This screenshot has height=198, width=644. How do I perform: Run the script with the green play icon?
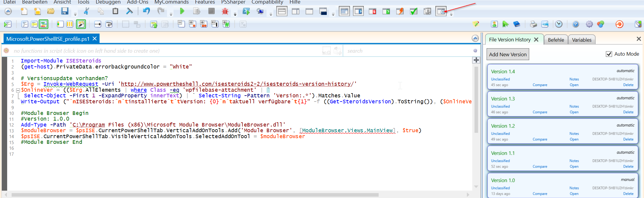tap(182, 11)
